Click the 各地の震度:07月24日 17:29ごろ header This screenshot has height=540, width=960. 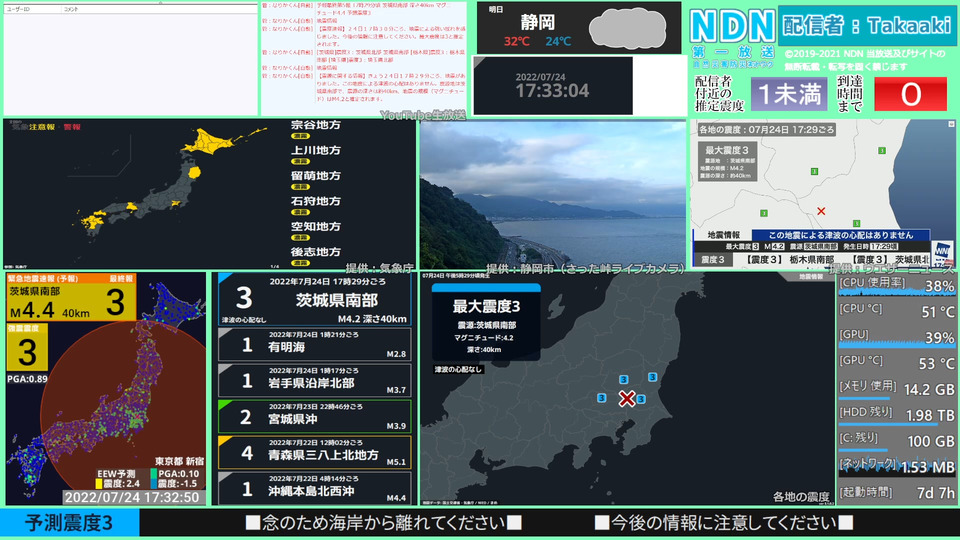tap(767, 130)
